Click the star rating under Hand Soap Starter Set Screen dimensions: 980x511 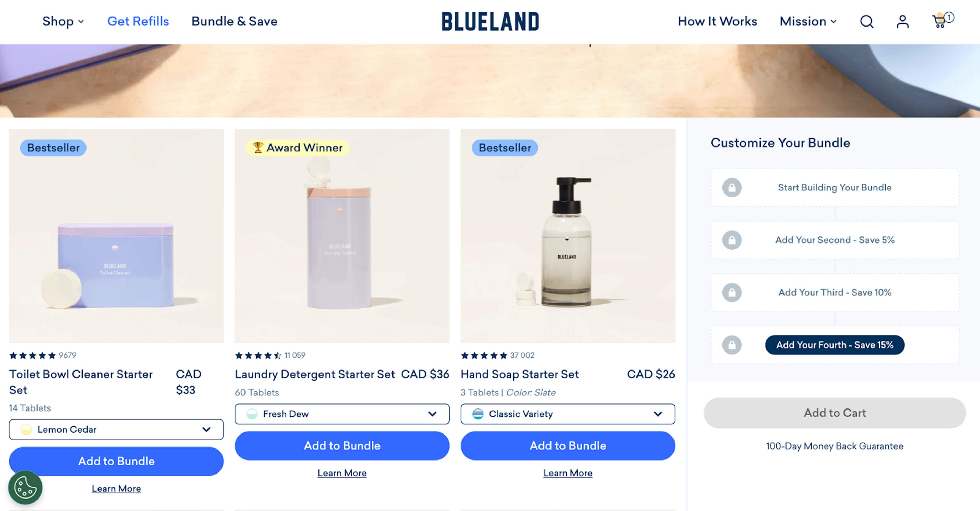484,355
